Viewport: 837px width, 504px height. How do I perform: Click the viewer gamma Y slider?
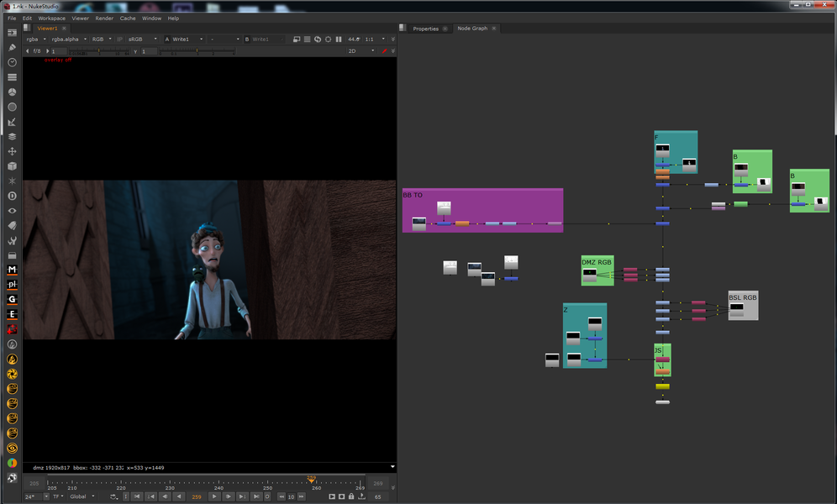click(x=197, y=51)
